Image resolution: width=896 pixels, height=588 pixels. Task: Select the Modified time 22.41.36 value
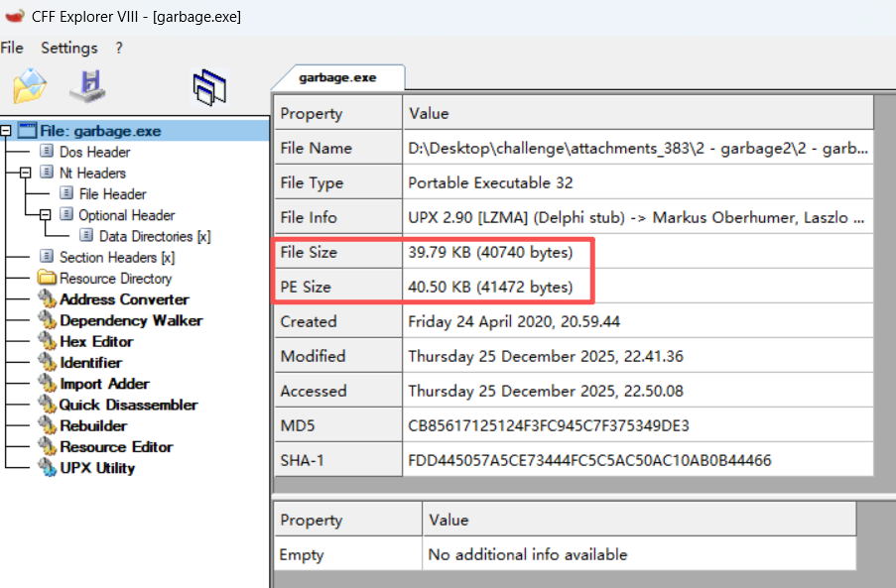pyautogui.click(x=638, y=356)
